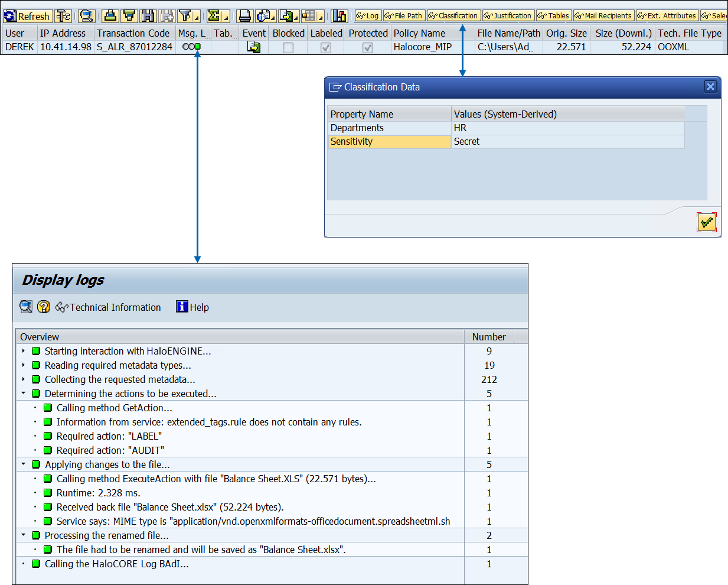Collapse the Processing the renamed file node
The height and width of the screenshot is (585, 728).
24,535
